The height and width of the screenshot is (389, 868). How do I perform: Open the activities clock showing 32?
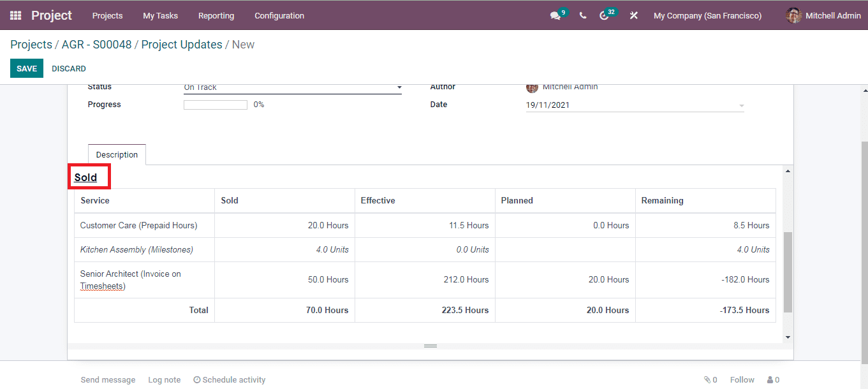pos(605,15)
